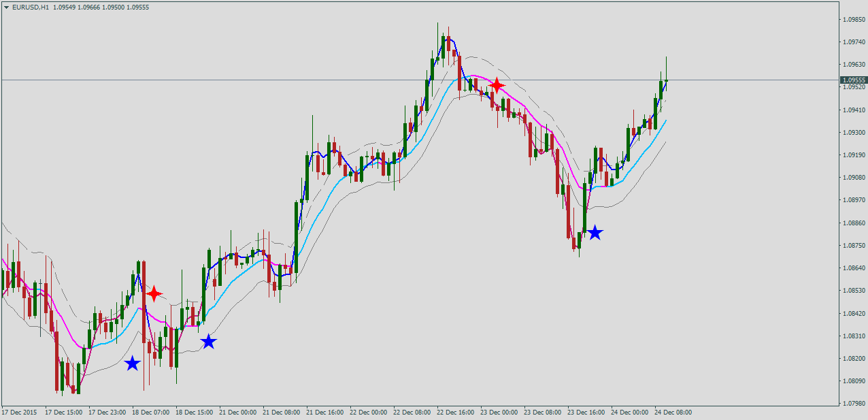Image resolution: width=868 pixels, height=420 pixels.
Task: Select the red star near 18 Dec 07:00
Action: pyautogui.click(x=154, y=293)
